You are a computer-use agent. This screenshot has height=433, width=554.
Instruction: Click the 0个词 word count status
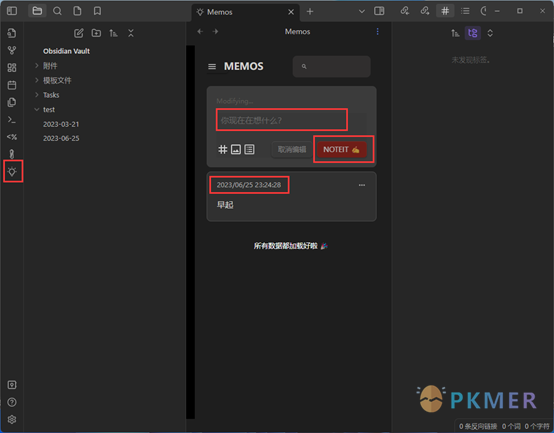(x=511, y=427)
